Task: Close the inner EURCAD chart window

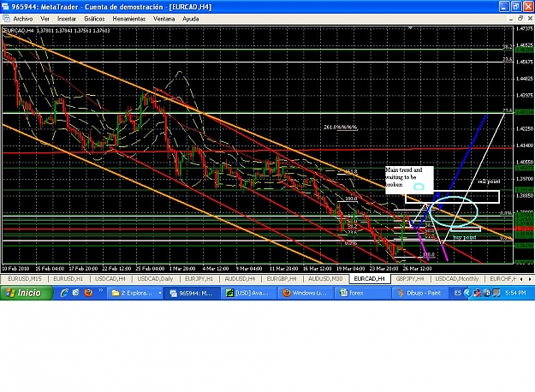Action: coord(530,19)
